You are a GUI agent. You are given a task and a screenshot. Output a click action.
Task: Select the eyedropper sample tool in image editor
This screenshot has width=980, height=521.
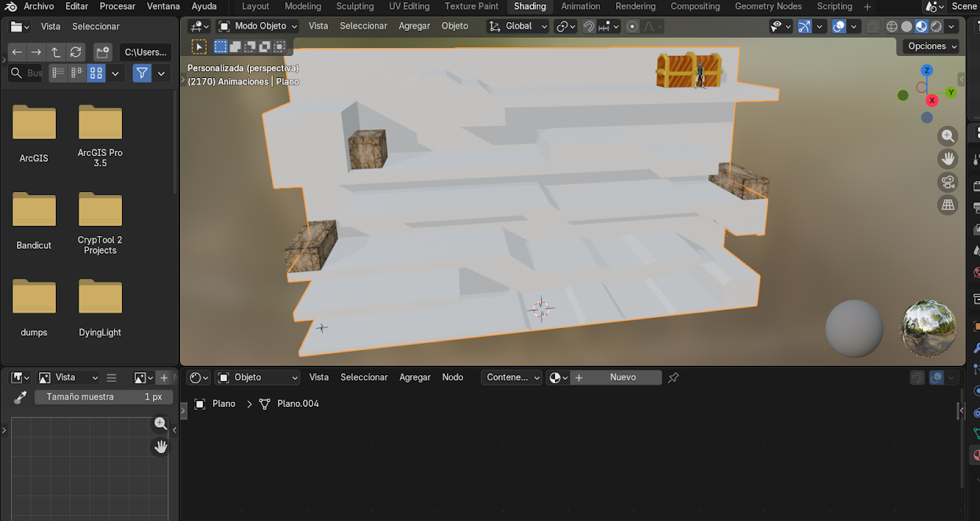point(20,397)
